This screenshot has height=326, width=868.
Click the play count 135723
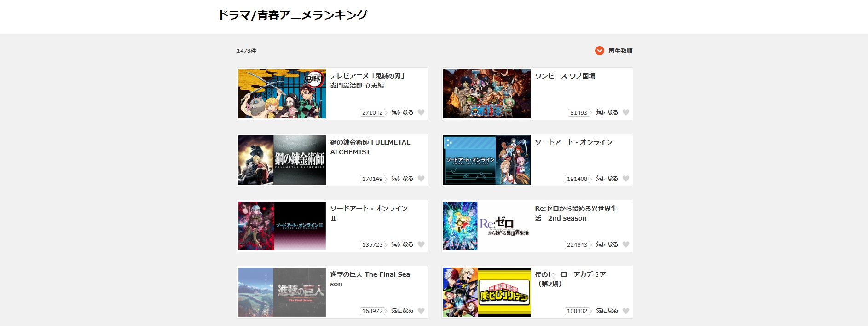coord(373,245)
